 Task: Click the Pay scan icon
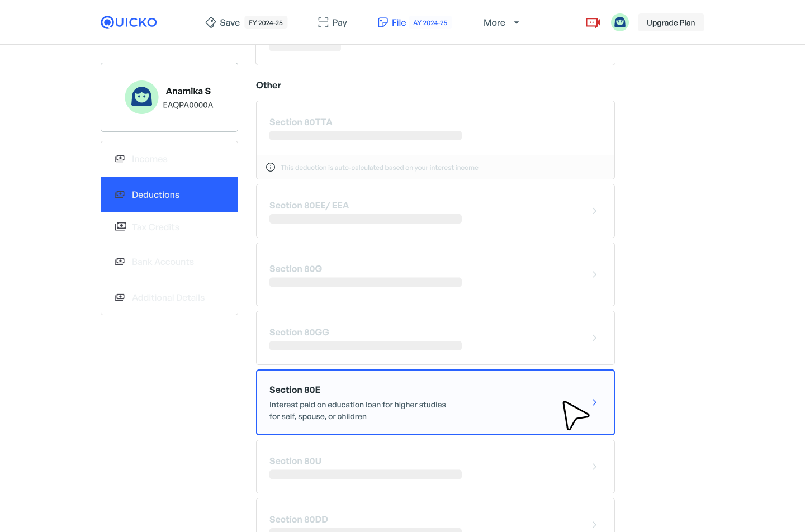coord(323,22)
